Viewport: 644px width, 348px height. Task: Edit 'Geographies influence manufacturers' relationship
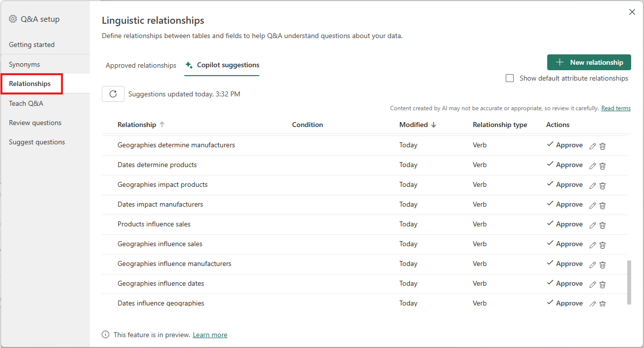click(593, 264)
